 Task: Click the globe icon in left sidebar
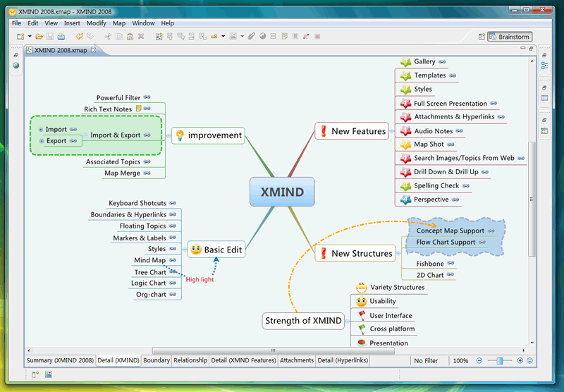(16, 66)
